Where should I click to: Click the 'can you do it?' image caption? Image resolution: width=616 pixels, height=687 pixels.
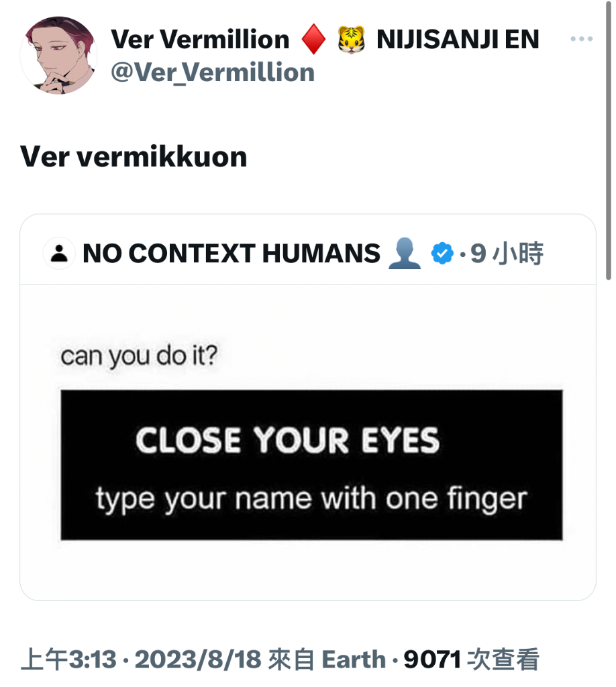pyautogui.click(x=139, y=356)
